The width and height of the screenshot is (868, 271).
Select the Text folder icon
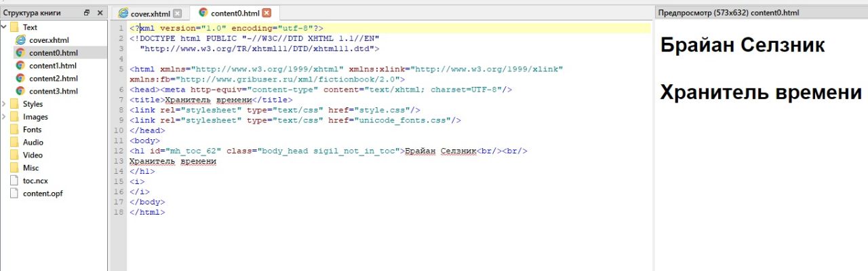[14, 27]
